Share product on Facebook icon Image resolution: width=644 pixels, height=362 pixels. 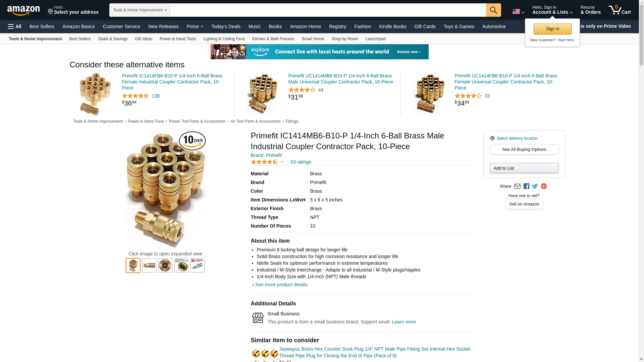click(x=526, y=186)
